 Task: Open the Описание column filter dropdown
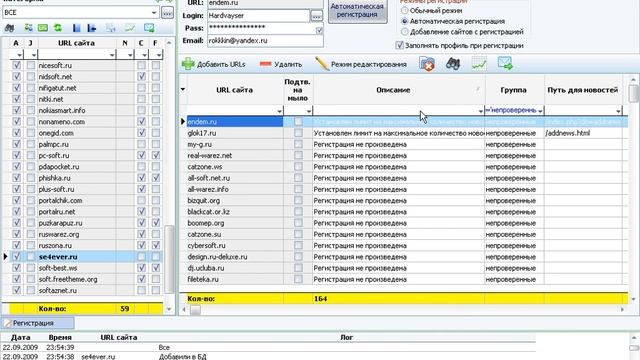click(480, 111)
